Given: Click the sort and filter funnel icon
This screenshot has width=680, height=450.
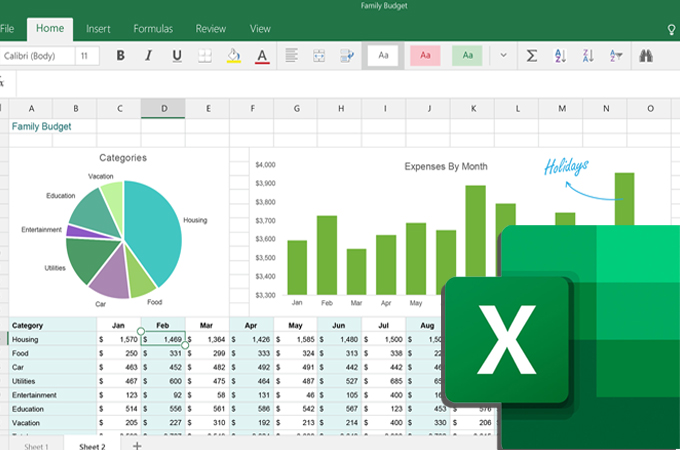Looking at the screenshot, I should (616, 56).
